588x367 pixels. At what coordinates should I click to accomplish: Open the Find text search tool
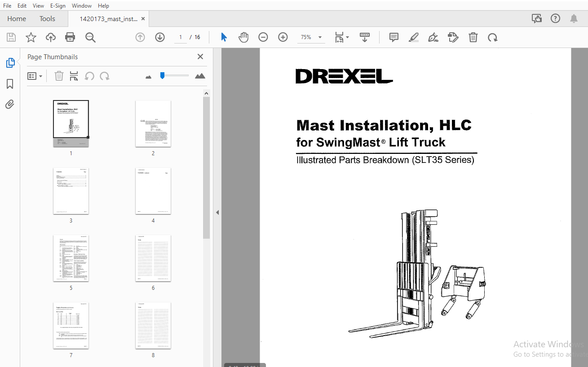point(90,37)
